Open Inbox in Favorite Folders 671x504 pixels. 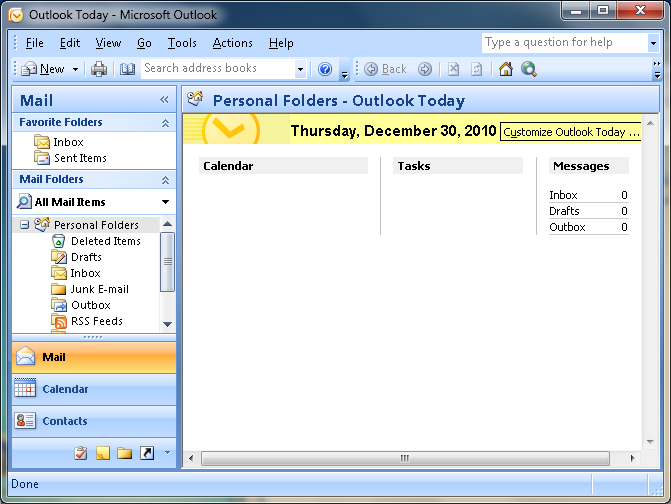tap(68, 142)
